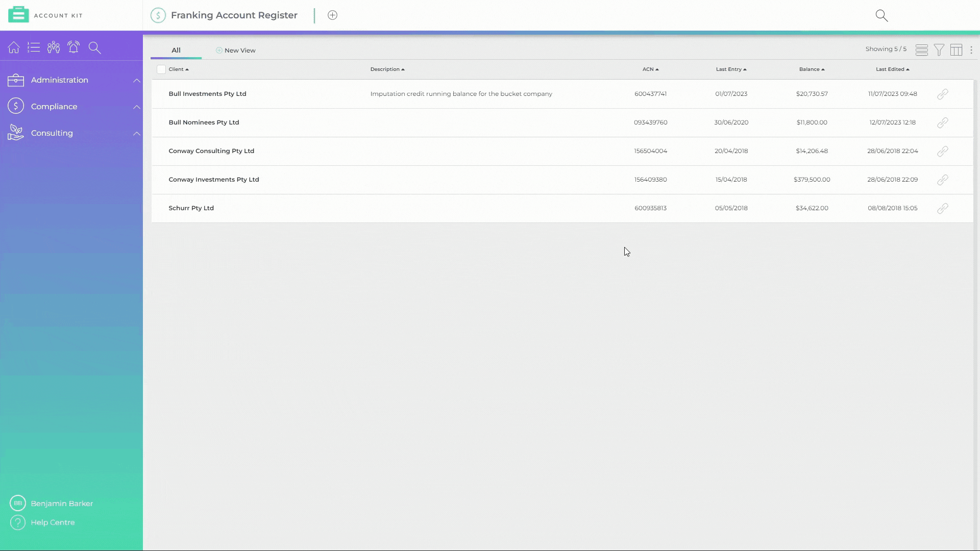Viewport: 980px width, 551px height.
Task: Sort by Client column
Action: pos(179,69)
